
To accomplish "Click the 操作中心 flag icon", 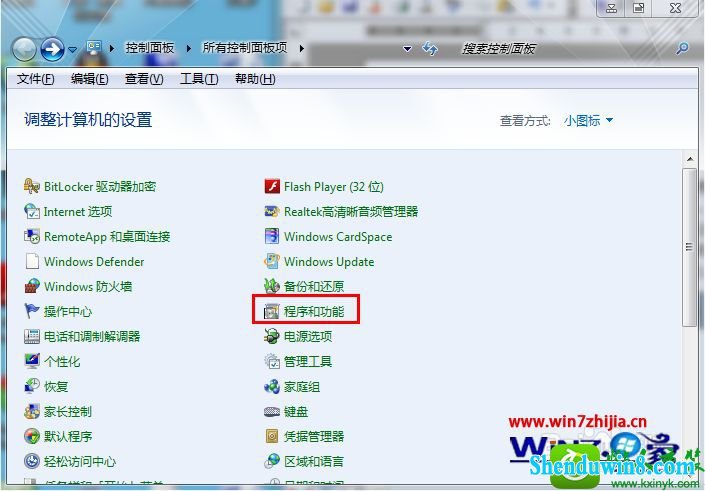I will coord(31,311).
